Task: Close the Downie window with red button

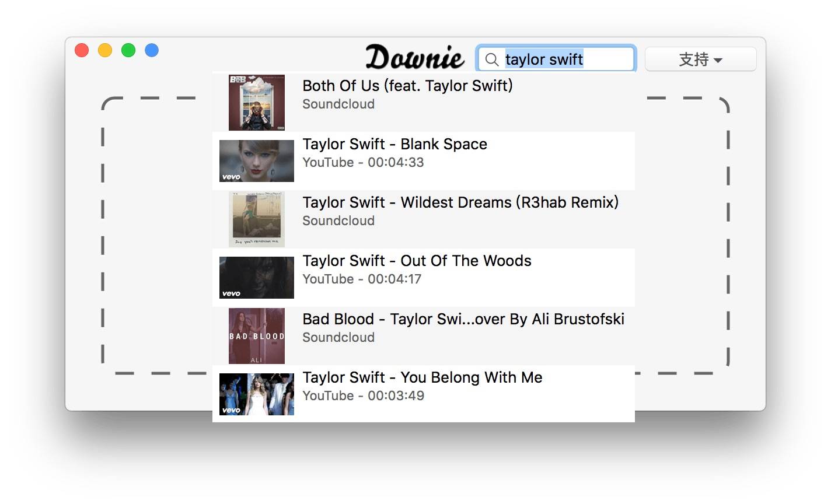Action: (x=82, y=51)
